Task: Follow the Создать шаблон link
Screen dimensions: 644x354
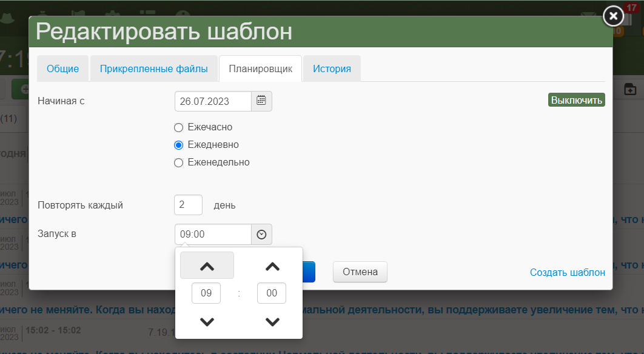Action: click(567, 272)
